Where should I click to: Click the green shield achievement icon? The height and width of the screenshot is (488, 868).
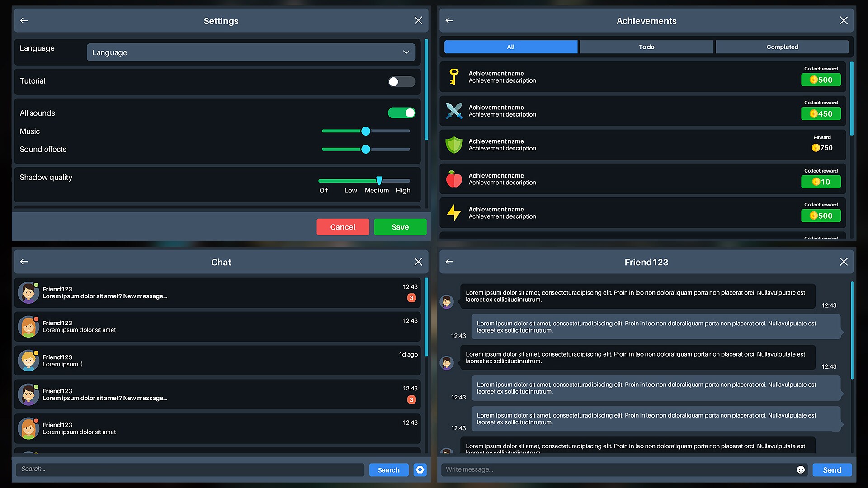453,145
